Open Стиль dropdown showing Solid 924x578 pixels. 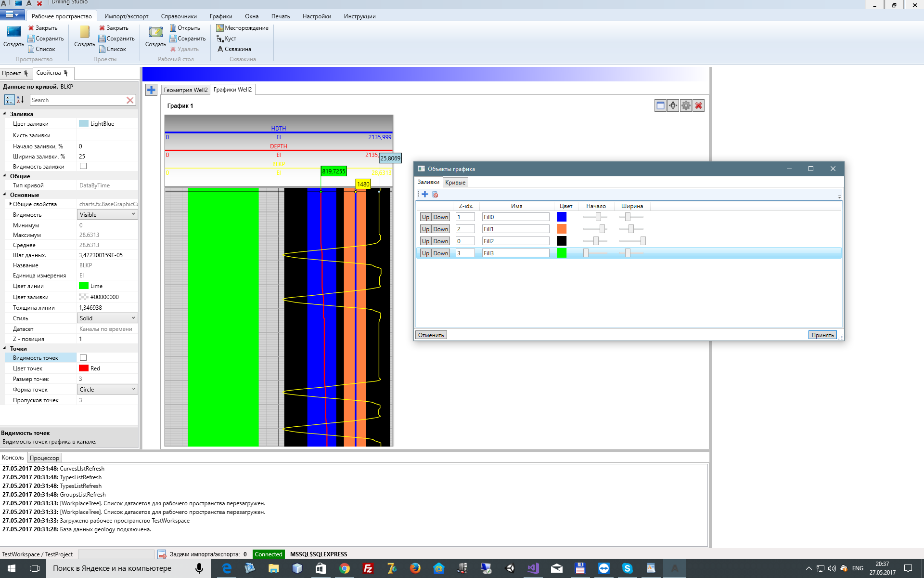click(x=107, y=318)
